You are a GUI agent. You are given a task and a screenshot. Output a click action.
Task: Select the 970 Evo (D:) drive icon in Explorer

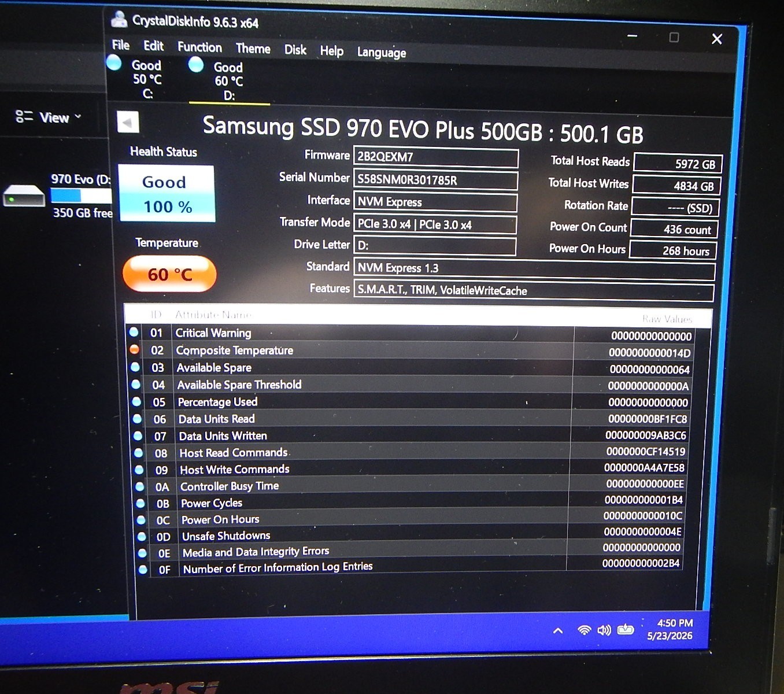(x=24, y=196)
